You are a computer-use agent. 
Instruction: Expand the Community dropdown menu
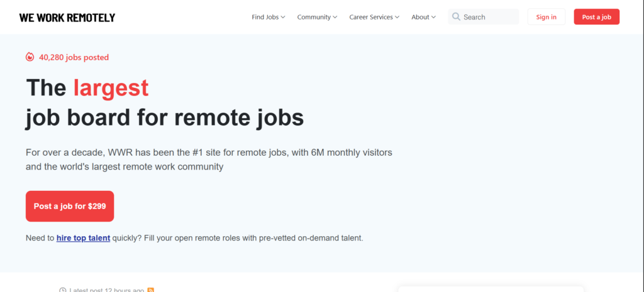tap(317, 17)
